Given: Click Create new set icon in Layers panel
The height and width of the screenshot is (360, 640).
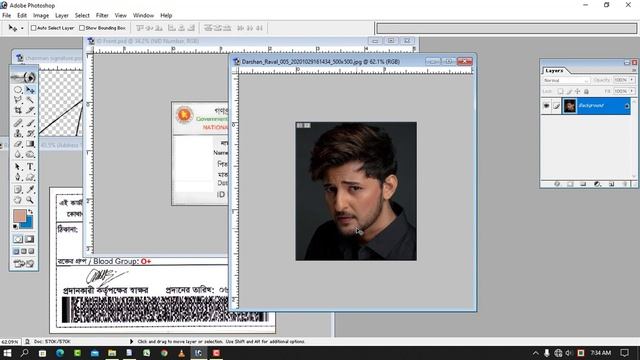Looking at the screenshot, I should point(583,184).
